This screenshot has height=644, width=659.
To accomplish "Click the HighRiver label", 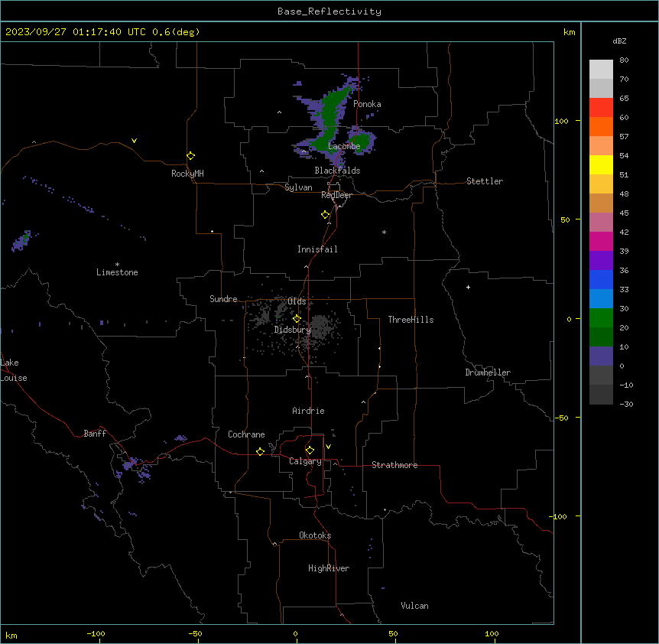I will click(x=329, y=568).
